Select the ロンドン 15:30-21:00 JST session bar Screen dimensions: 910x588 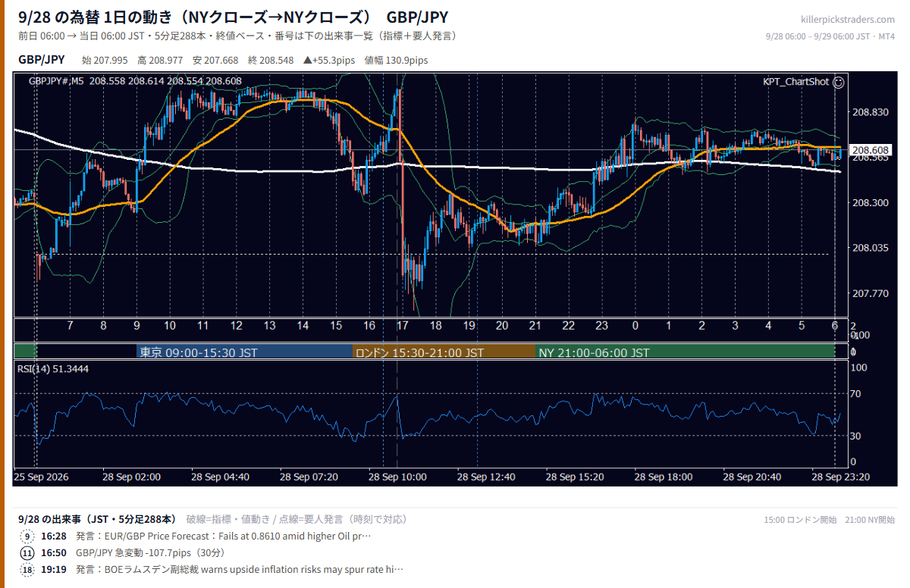pos(444,352)
